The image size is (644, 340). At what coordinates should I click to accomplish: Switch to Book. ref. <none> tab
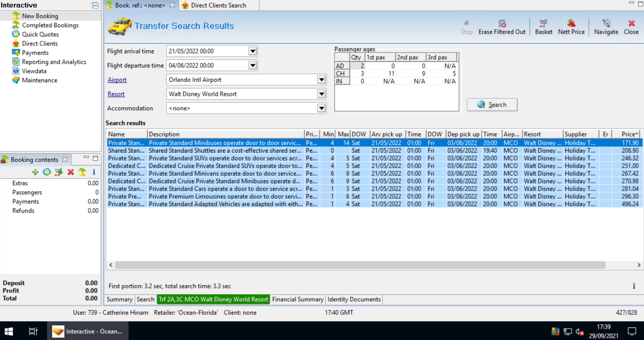(x=140, y=5)
